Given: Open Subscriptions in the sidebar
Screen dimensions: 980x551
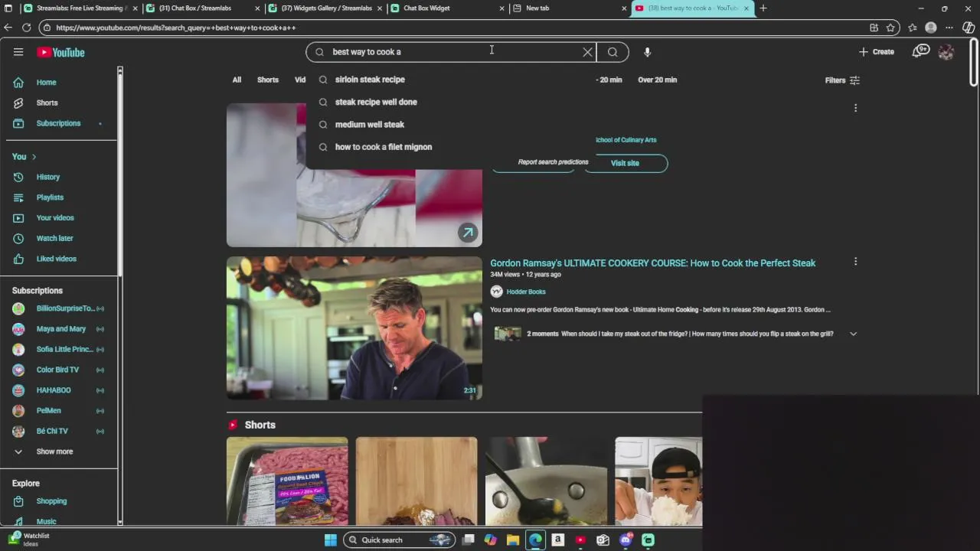Looking at the screenshot, I should [58, 123].
